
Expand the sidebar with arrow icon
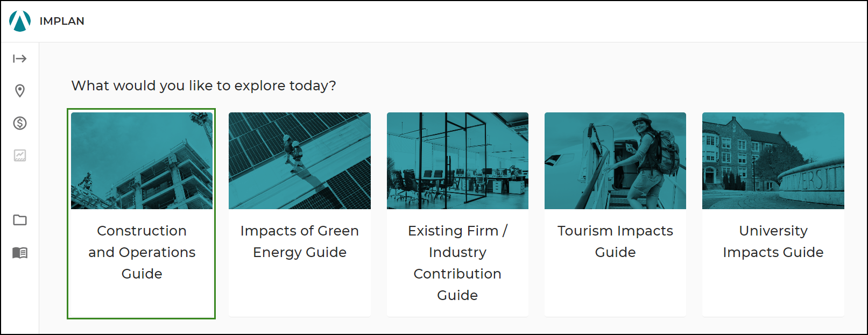20,59
